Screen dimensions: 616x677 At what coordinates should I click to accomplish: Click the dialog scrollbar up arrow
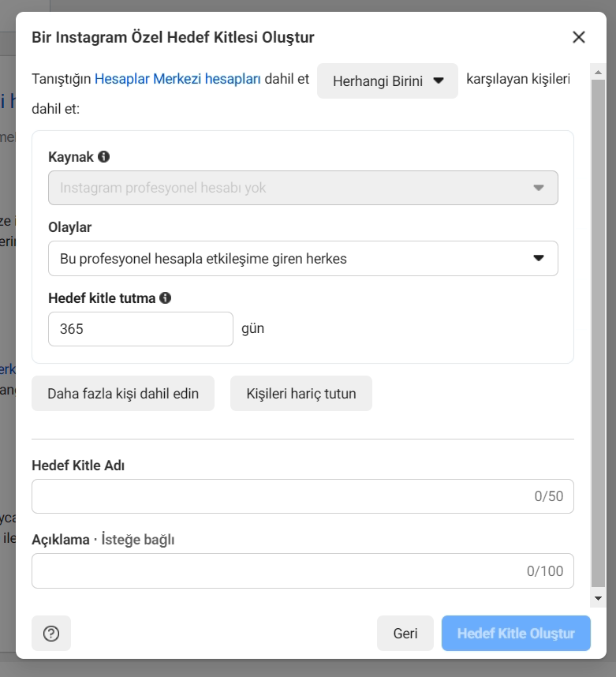click(x=598, y=72)
